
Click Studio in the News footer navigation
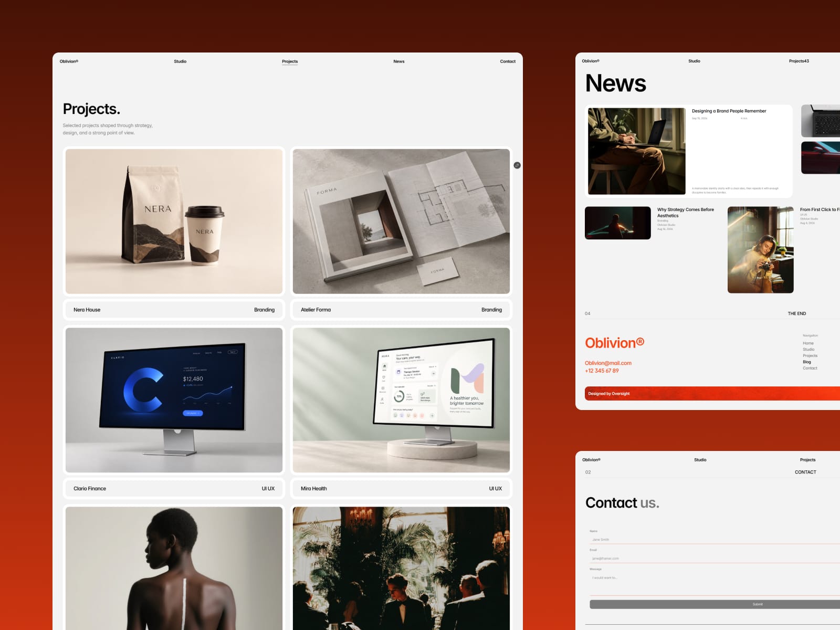click(x=808, y=350)
